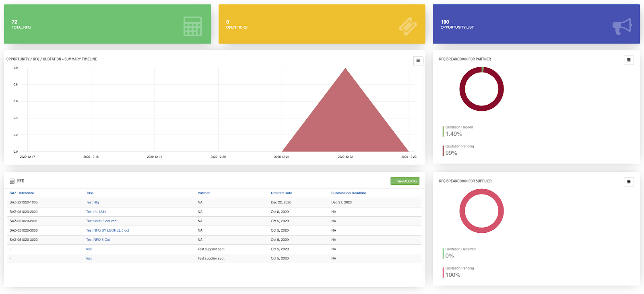
Task: Sort table by SAZ Reference column header
Action: coord(22,193)
